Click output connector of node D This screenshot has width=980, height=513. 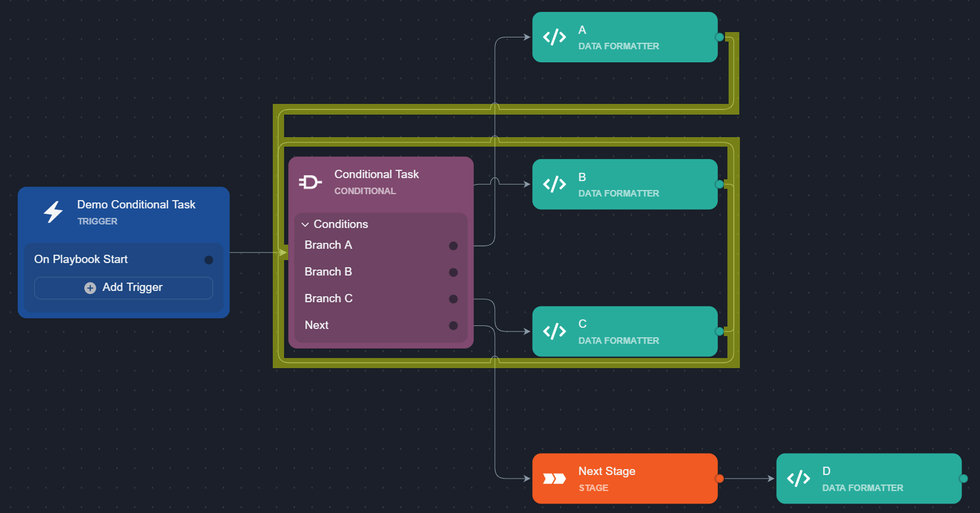point(963,479)
